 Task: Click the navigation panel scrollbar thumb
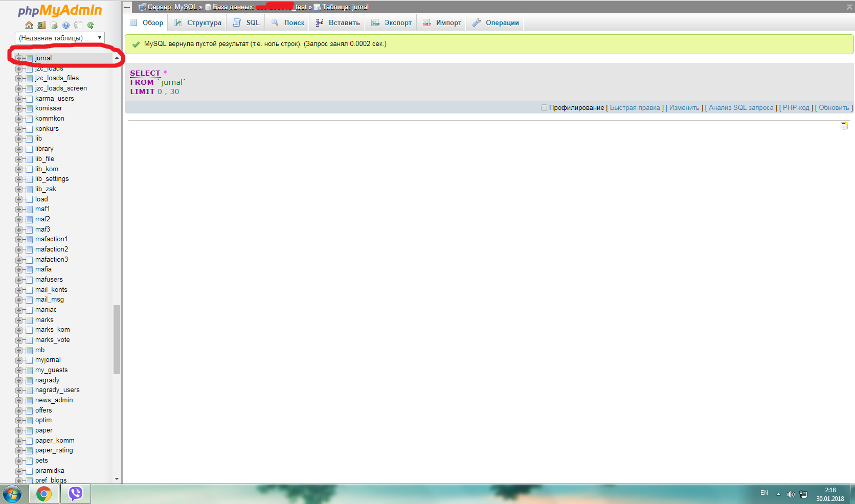(117, 339)
